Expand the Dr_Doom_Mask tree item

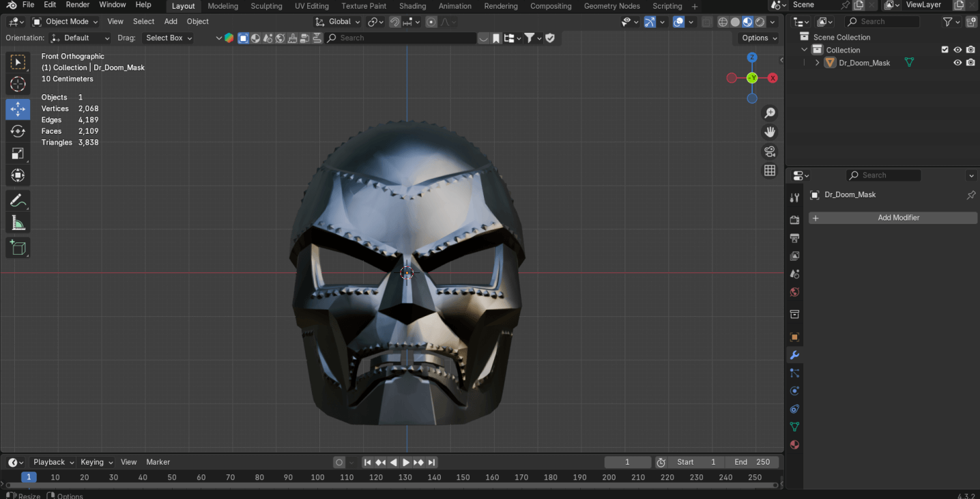(818, 63)
